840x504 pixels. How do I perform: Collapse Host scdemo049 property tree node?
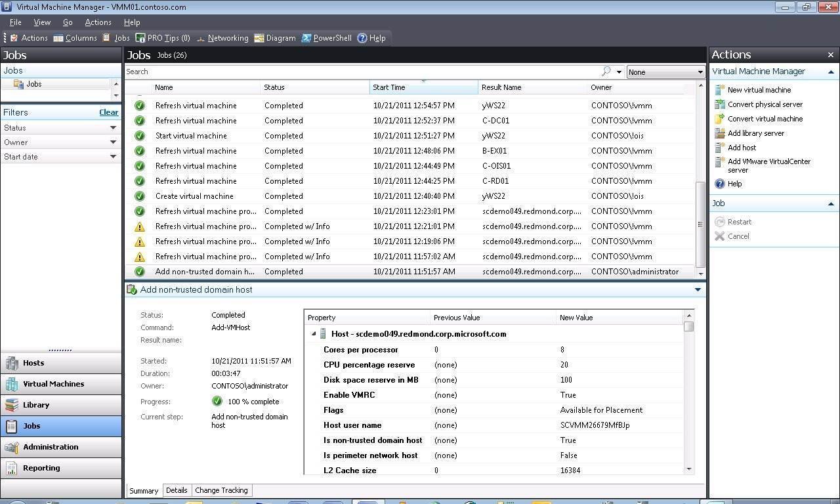click(x=313, y=334)
